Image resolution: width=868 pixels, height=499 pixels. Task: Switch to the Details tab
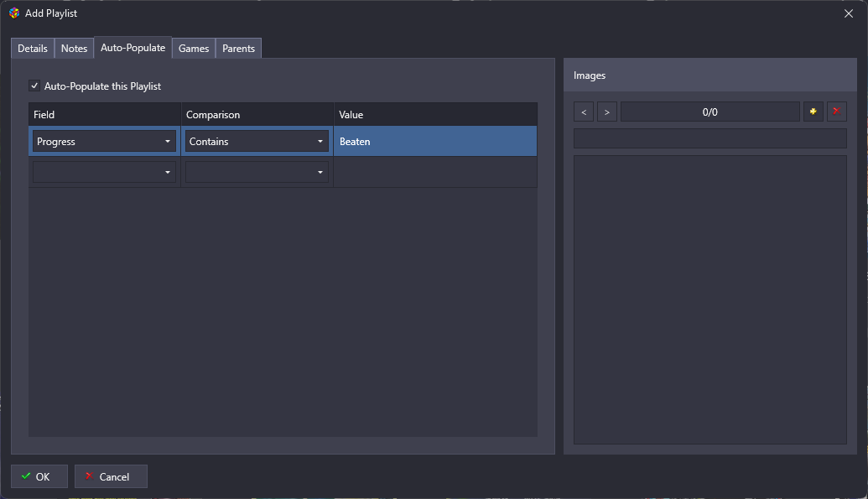coord(33,48)
